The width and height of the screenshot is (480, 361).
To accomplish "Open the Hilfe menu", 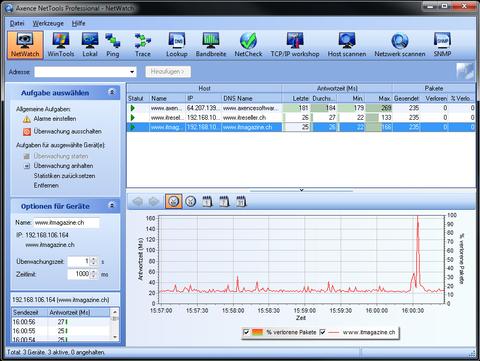I will [x=79, y=23].
